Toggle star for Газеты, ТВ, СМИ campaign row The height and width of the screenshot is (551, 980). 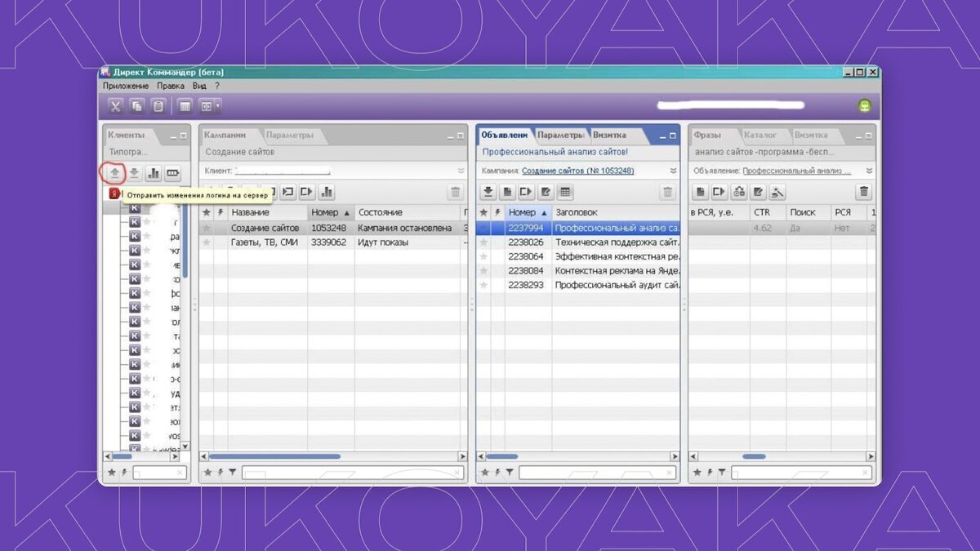[x=207, y=242]
